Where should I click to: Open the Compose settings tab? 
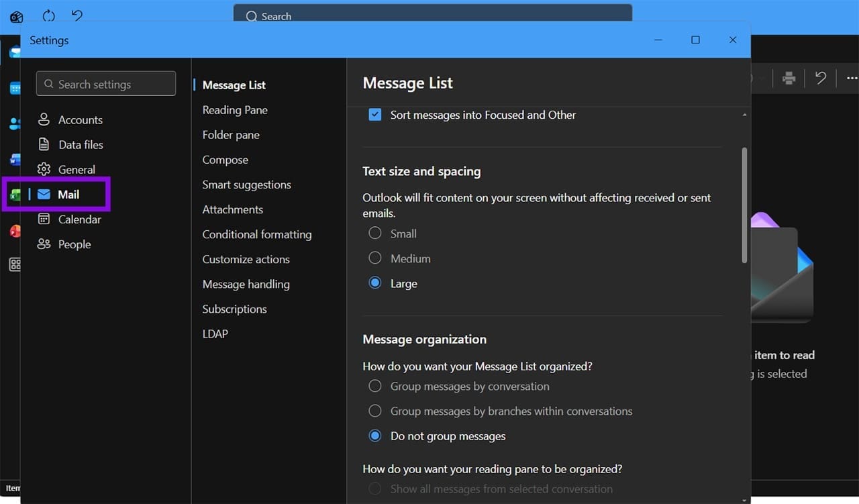(x=225, y=160)
